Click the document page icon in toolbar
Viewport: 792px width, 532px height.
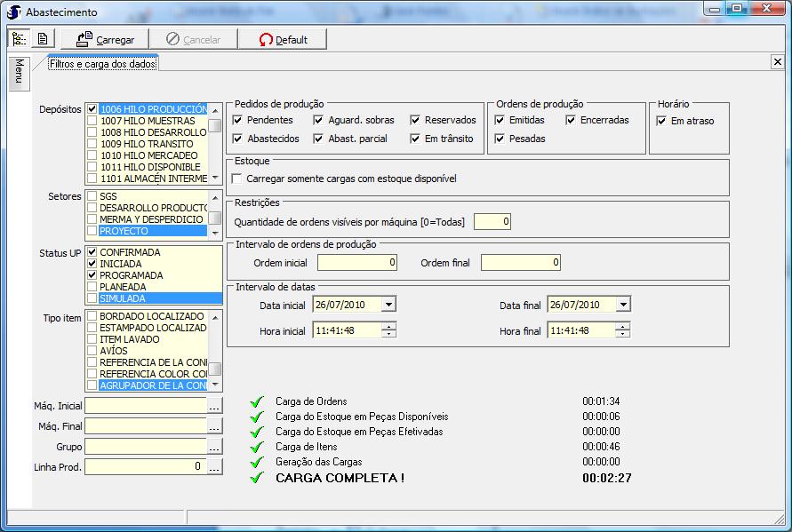click(x=42, y=39)
